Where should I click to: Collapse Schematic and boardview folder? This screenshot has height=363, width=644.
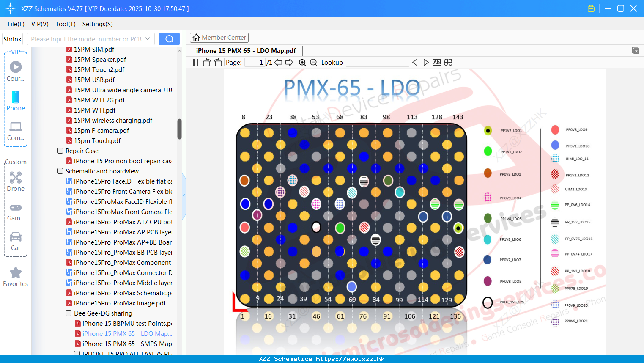pyautogui.click(x=60, y=171)
